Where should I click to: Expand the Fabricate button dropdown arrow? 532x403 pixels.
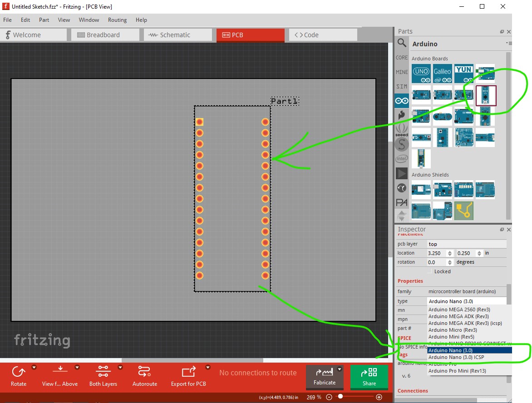(x=339, y=369)
